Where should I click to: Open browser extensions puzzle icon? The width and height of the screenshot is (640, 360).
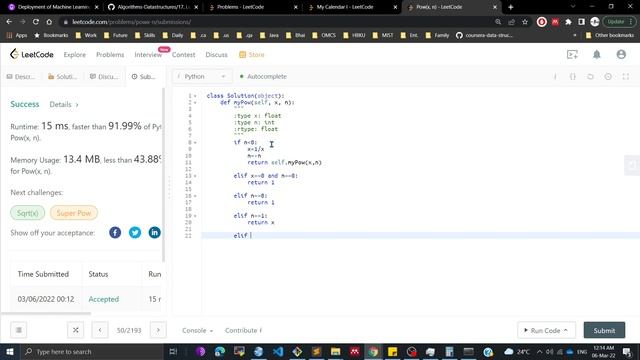point(568,22)
